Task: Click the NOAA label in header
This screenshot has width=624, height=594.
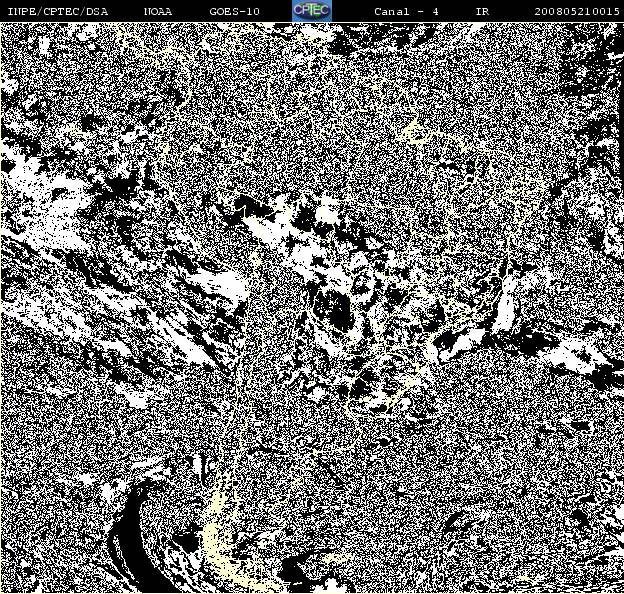Action: click(158, 12)
